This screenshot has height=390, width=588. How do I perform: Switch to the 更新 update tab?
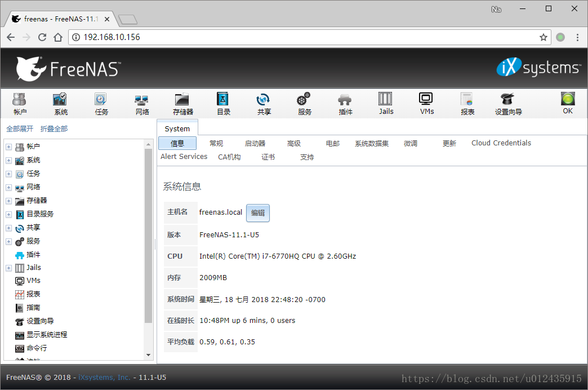coord(449,143)
